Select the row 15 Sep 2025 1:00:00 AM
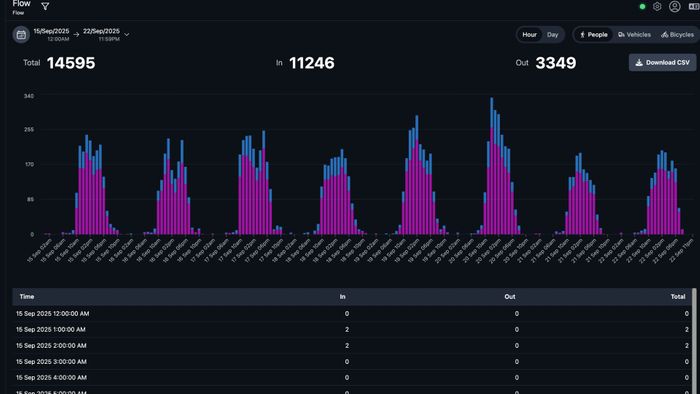This screenshot has width=700, height=394. (352, 330)
